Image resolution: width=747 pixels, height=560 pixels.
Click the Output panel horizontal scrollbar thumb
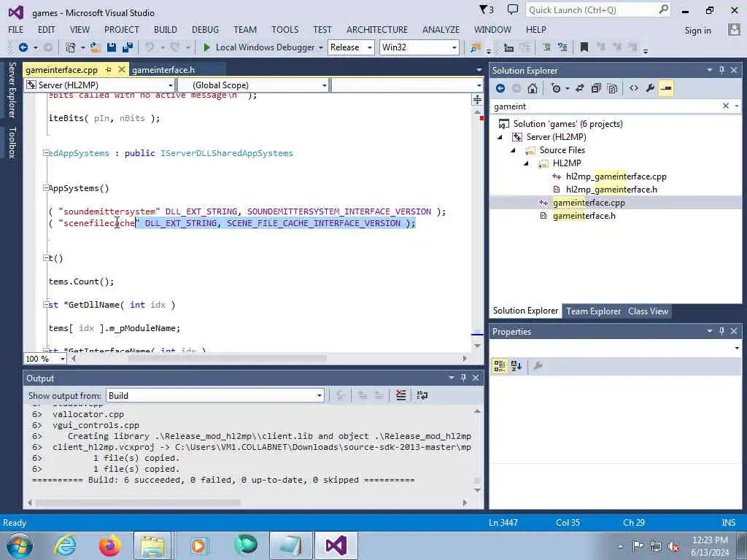(138, 502)
